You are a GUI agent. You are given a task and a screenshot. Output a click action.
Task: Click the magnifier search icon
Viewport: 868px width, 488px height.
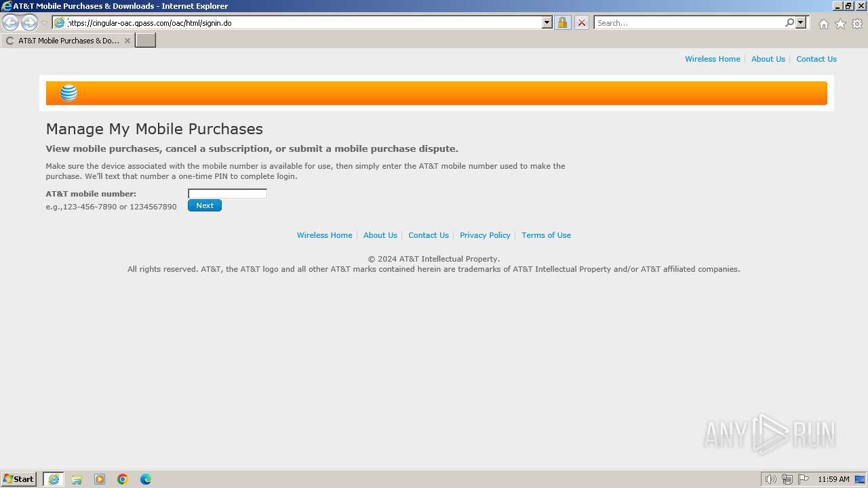pyautogui.click(x=789, y=22)
